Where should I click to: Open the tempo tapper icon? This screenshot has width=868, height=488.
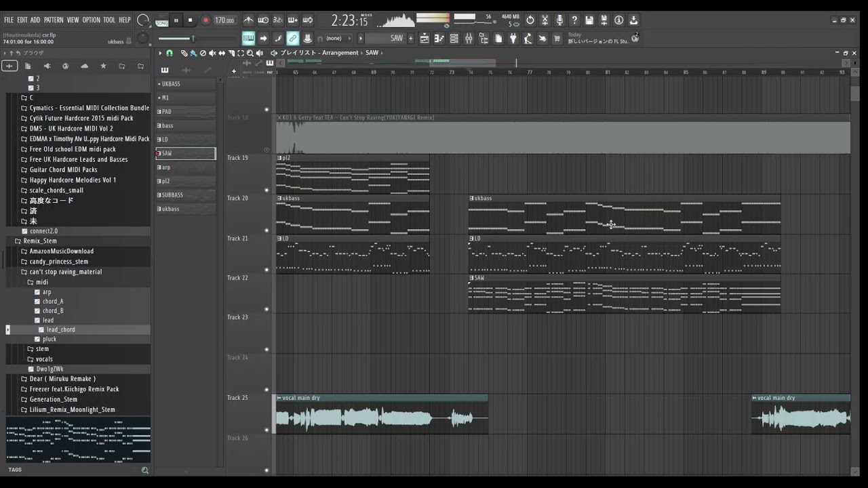(528, 39)
